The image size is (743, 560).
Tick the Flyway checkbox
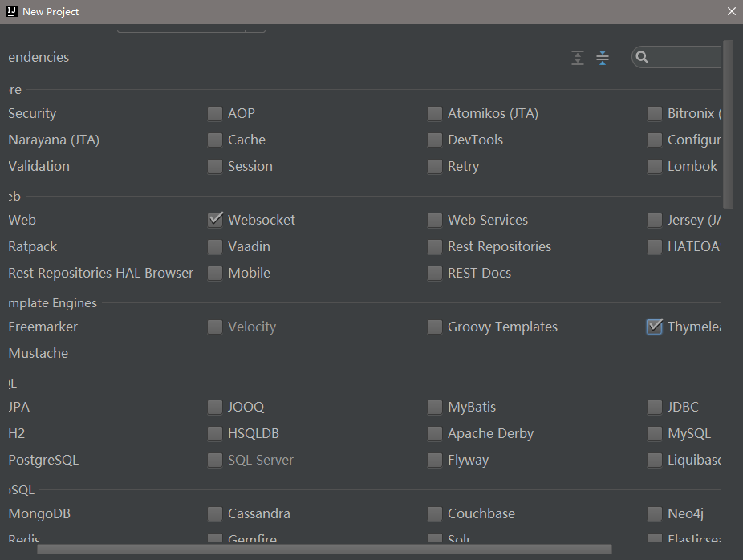click(x=435, y=461)
